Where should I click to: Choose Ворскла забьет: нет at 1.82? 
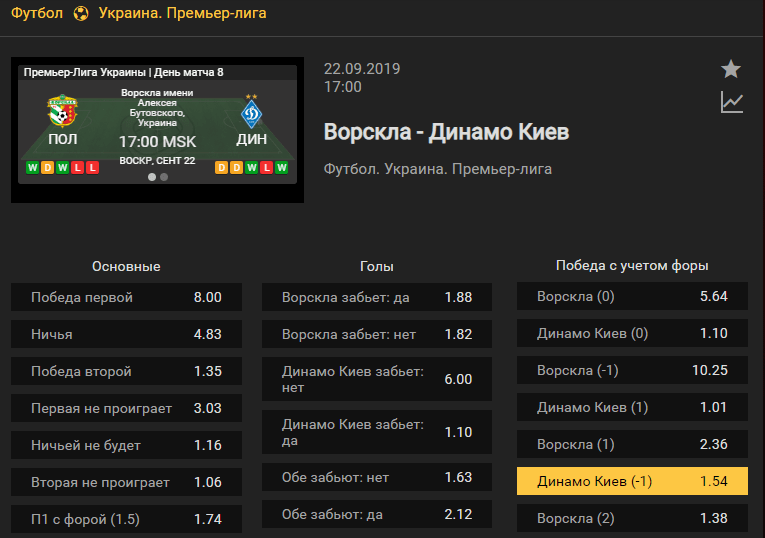(377, 334)
